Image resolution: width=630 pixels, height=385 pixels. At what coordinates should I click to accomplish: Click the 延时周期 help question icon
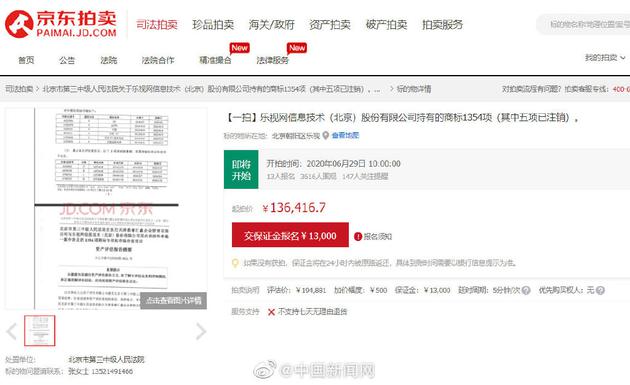(526, 290)
